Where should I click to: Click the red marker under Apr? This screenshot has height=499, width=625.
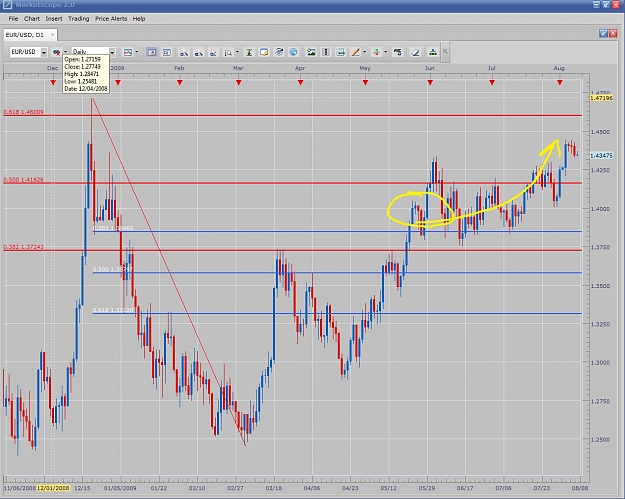300,83
